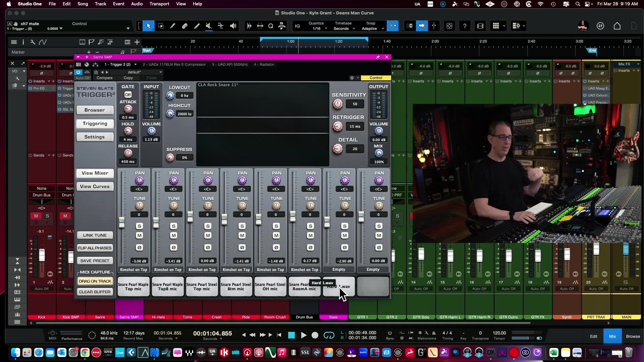Viewport: 644px width, 362px height.
Task: Open the help question mark
Action: tap(465, 26)
